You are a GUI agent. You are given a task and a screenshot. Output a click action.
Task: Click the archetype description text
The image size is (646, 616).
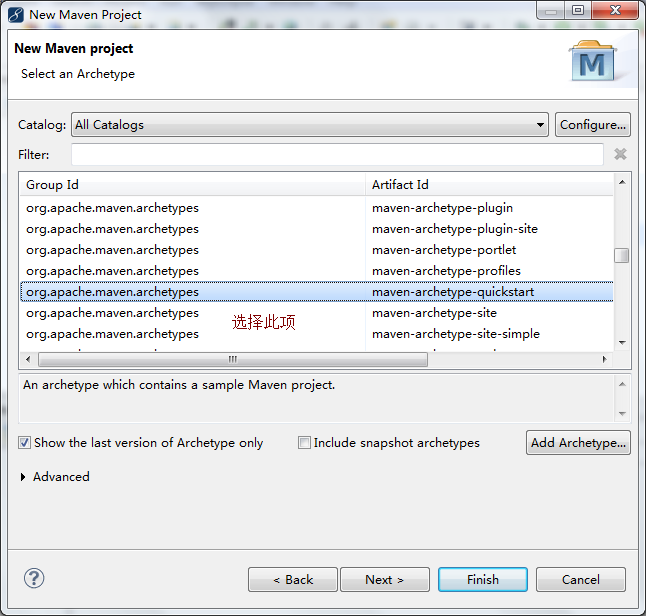coord(179,385)
